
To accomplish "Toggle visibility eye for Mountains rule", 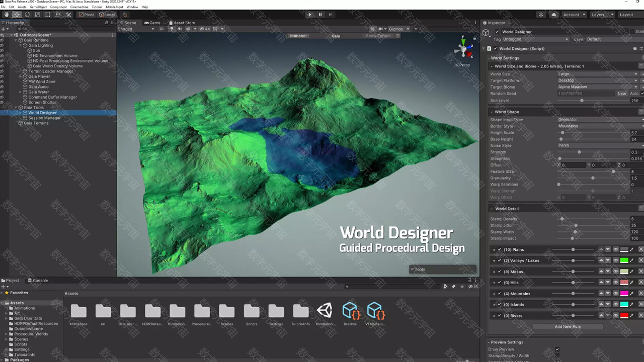I will click(x=615, y=294).
